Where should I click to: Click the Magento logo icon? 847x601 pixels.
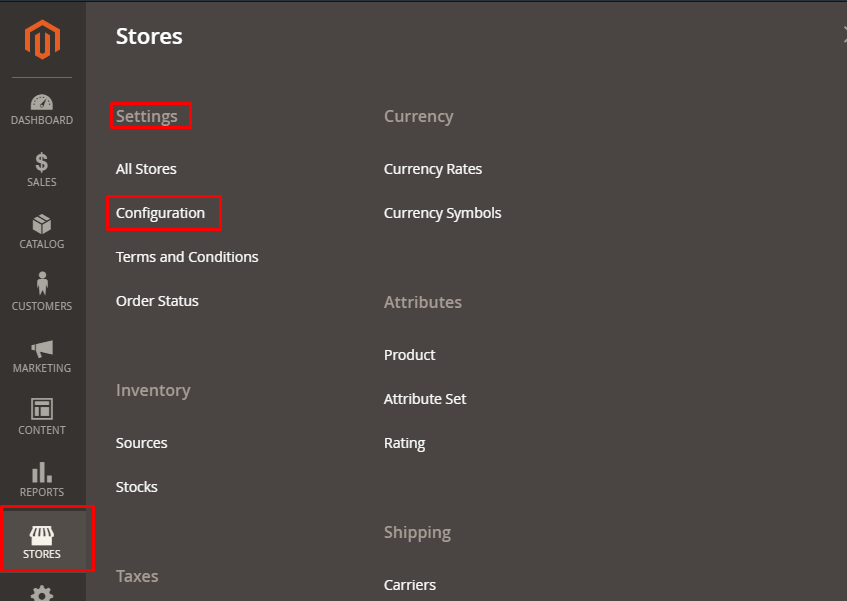tap(42, 40)
